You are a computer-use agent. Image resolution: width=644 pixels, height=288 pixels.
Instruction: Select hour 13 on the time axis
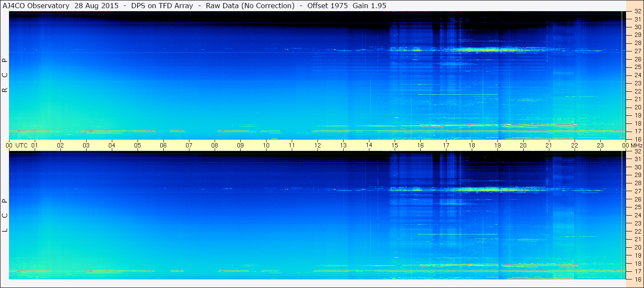pyautogui.click(x=343, y=145)
